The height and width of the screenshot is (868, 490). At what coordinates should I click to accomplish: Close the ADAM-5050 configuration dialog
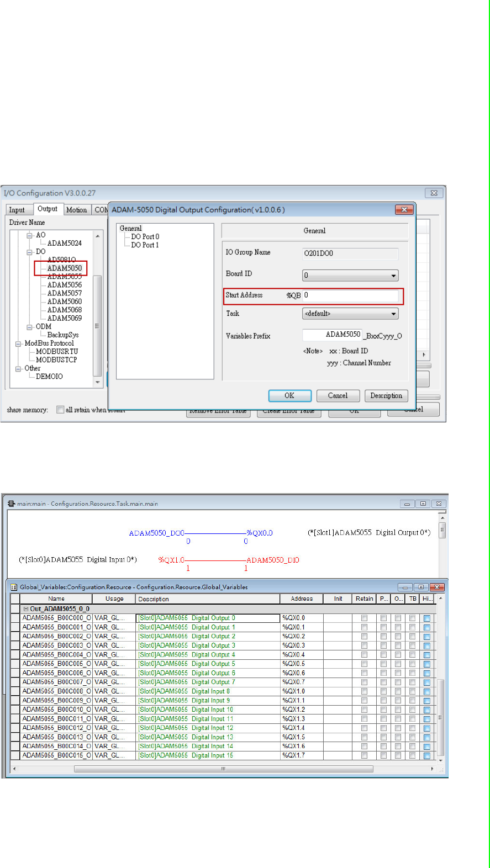click(404, 210)
